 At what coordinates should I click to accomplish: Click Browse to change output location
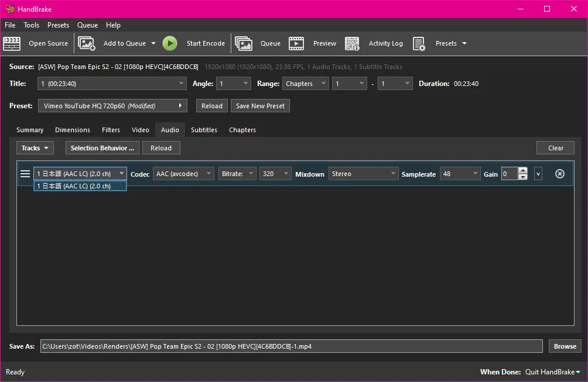pyautogui.click(x=564, y=346)
